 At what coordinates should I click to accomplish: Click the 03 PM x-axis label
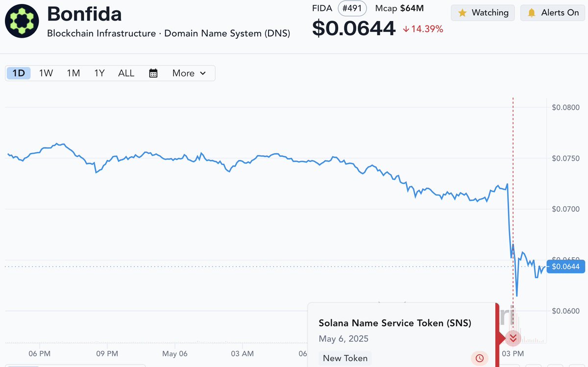coord(513,353)
